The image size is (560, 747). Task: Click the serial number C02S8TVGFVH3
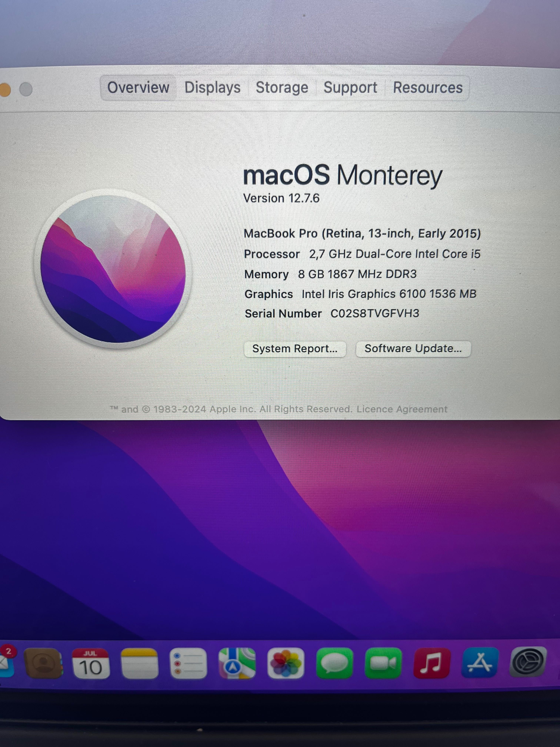click(x=375, y=313)
